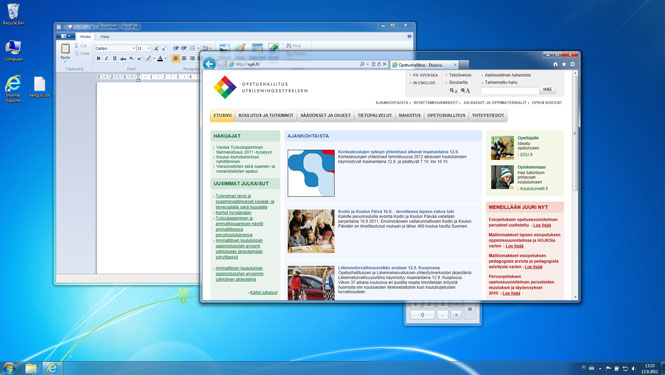Open the Rahoitus menu tab
This screenshot has height=375, width=665.
point(410,115)
